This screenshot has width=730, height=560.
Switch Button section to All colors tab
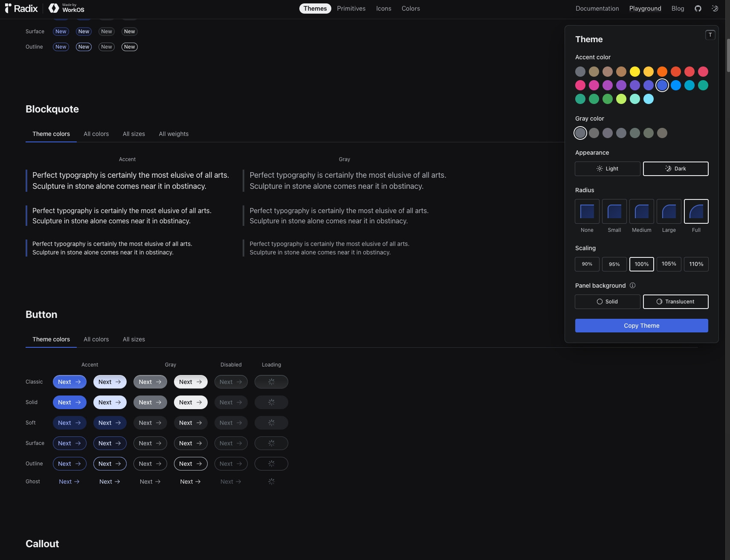coord(96,339)
